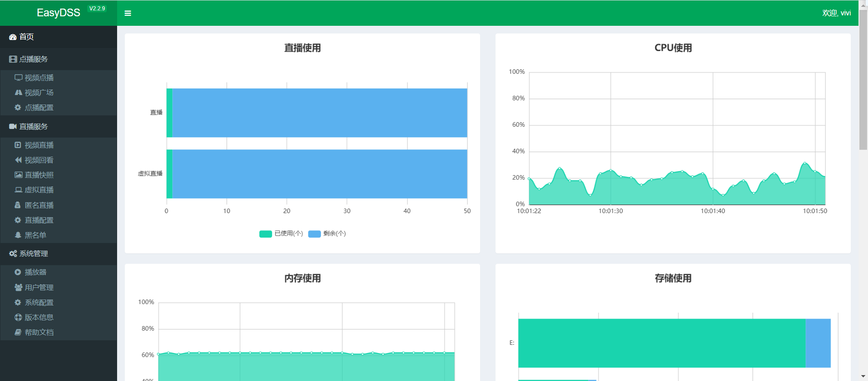Click the gear icon beside 系统配置
Viewport: 868px width, 381px height.
click(x=18, y=302)
